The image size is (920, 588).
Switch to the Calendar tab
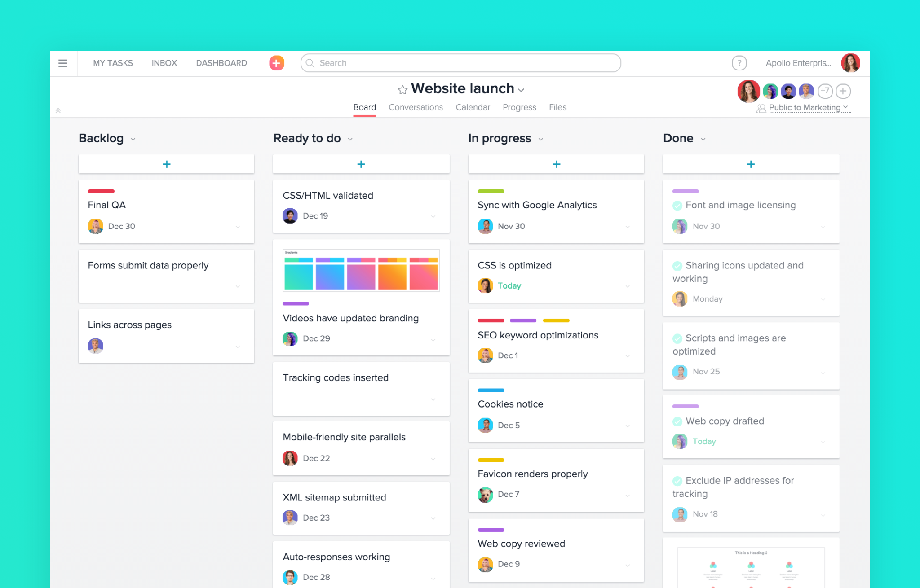point(472,106)
